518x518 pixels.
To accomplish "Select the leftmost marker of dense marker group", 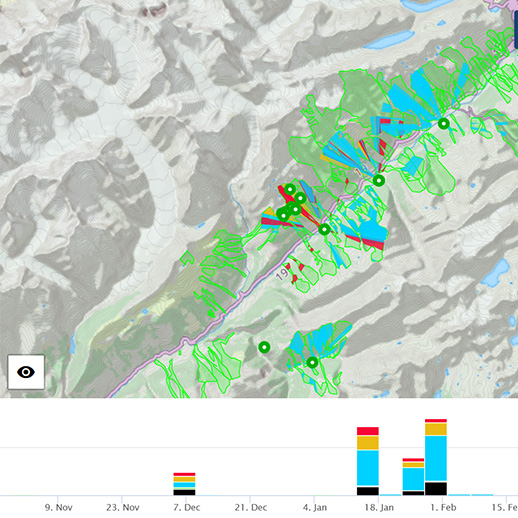I will 283,215.
